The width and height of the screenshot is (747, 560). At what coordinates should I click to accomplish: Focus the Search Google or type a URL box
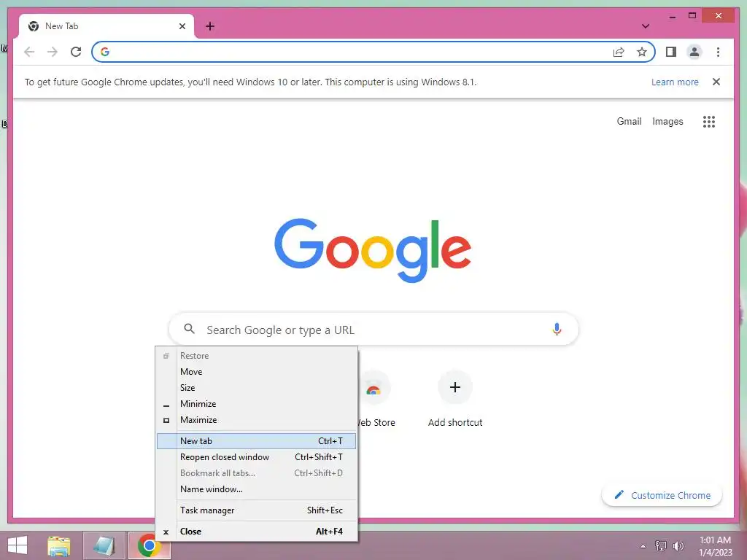click(373, 329)
